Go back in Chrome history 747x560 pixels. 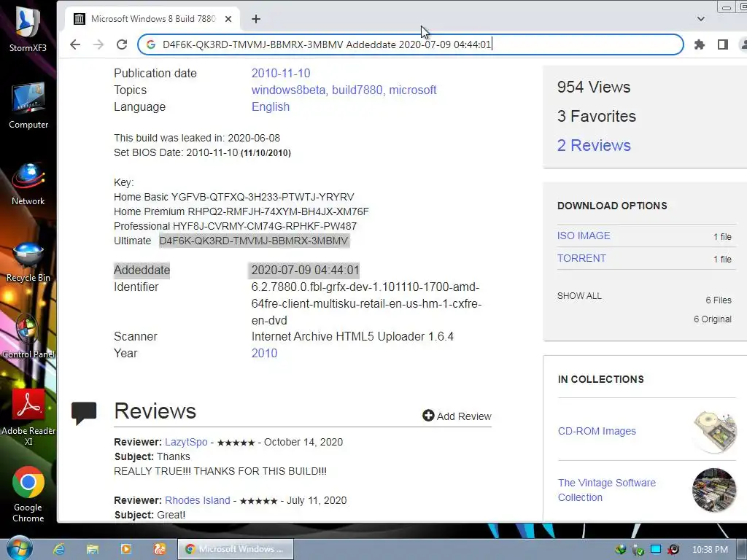(x=75, y=44)
